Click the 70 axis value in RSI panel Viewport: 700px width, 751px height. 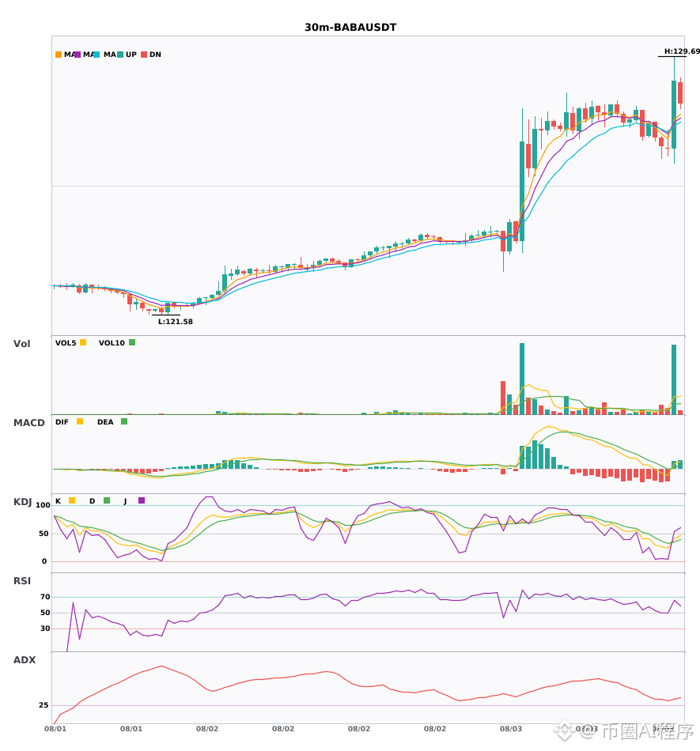pos(45,597)
